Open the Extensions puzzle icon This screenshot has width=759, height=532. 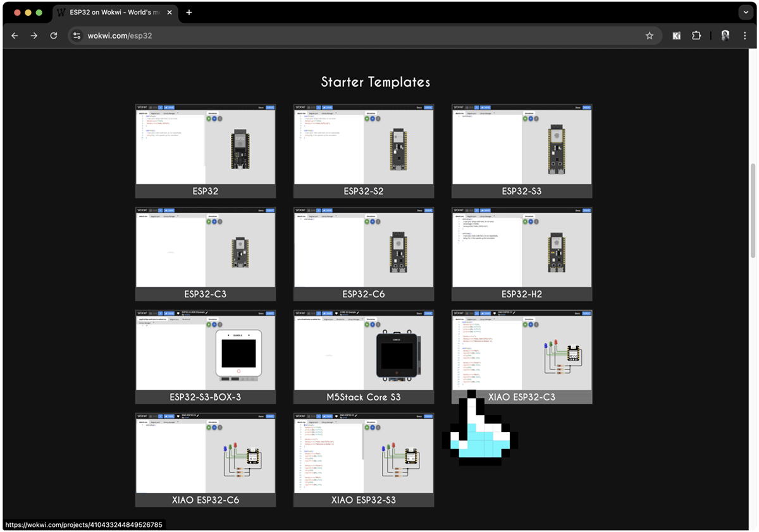[696, 35]
